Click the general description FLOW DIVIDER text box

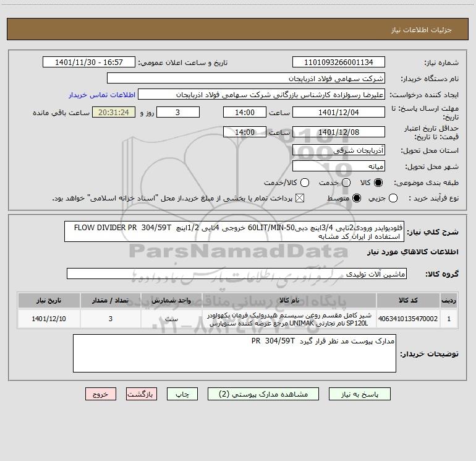click(234, 231)
